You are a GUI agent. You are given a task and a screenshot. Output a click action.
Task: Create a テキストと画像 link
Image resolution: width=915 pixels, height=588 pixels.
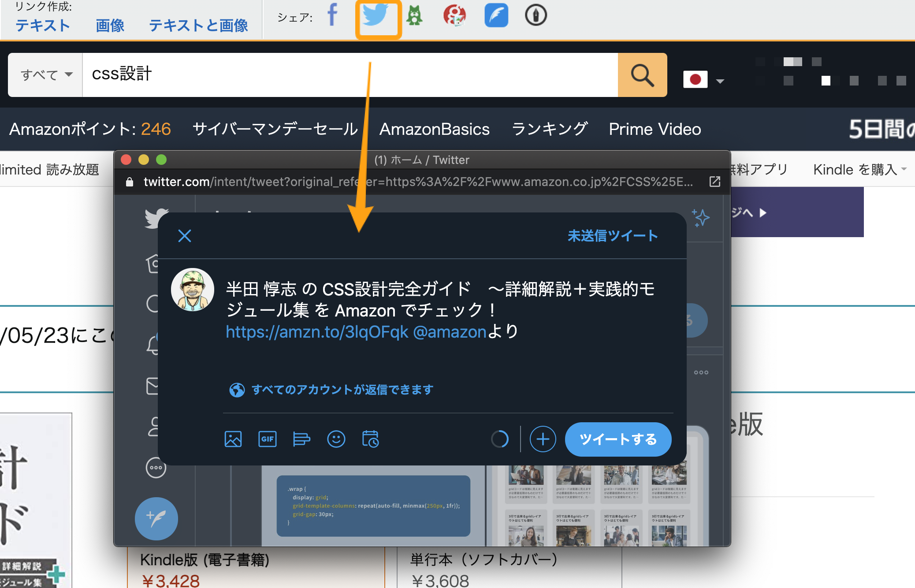[198, 26]
